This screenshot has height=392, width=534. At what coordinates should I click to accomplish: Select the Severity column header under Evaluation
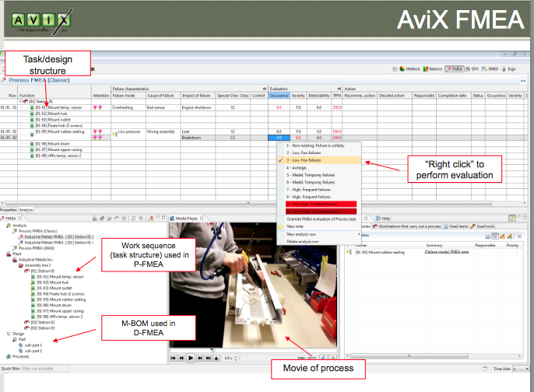[298, 96]
